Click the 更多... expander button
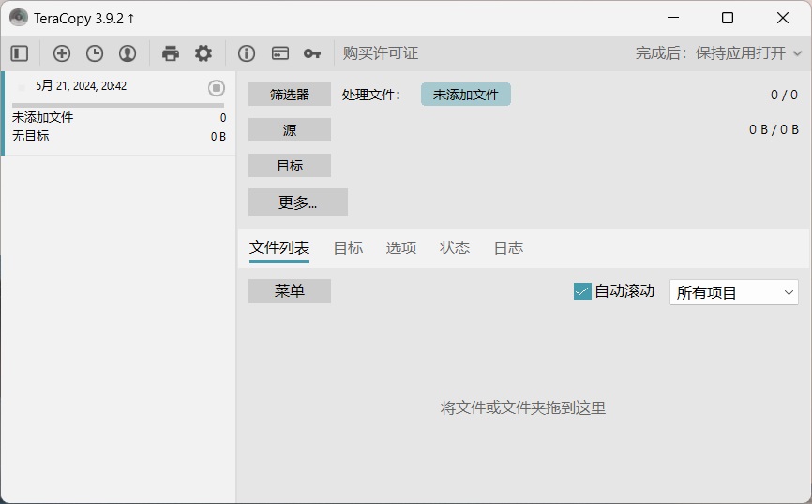This screenshot has width=812, height=504. pos(298,202)
